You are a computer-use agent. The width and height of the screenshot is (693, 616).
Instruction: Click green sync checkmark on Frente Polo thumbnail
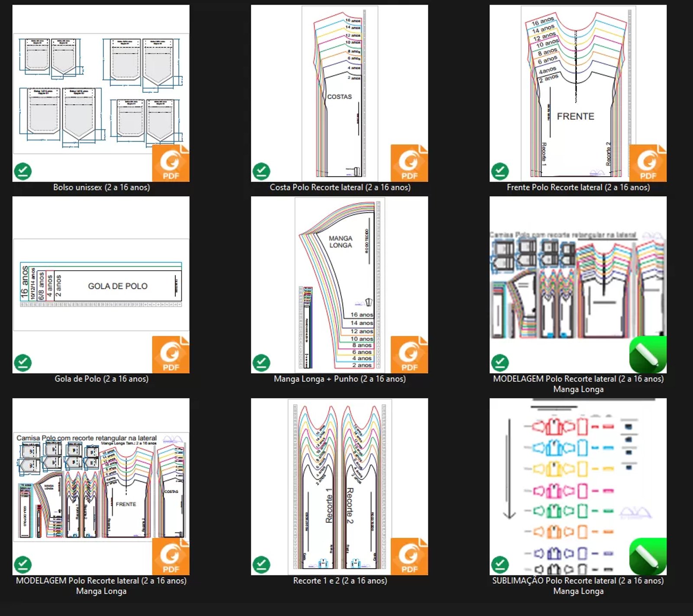click(500, 171)
